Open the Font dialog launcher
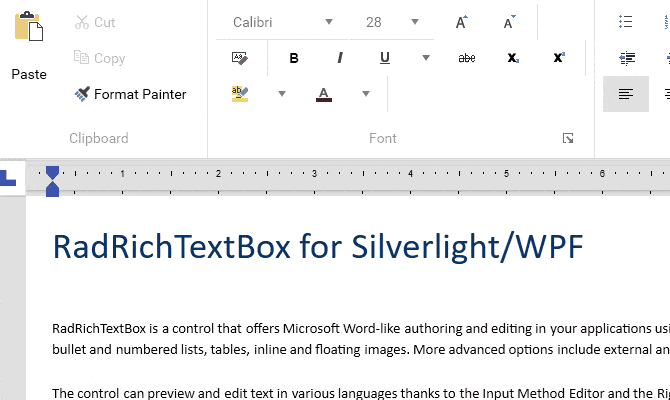 click(x=568, y=138)
